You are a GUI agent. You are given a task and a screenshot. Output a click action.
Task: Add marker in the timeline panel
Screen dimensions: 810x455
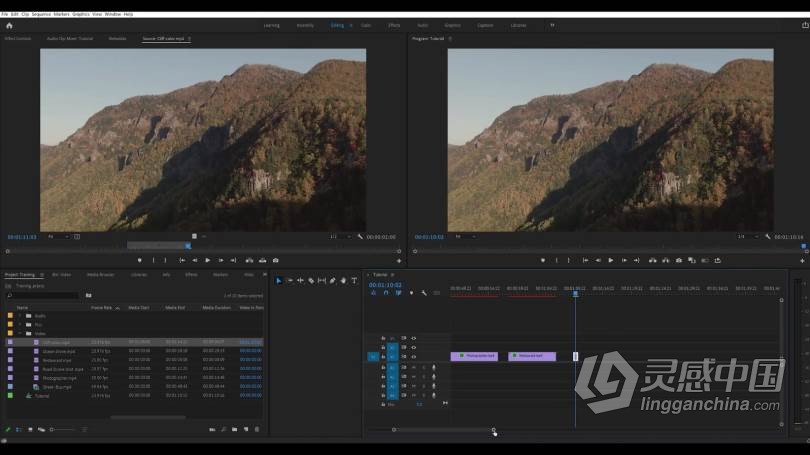click(411, 293)
